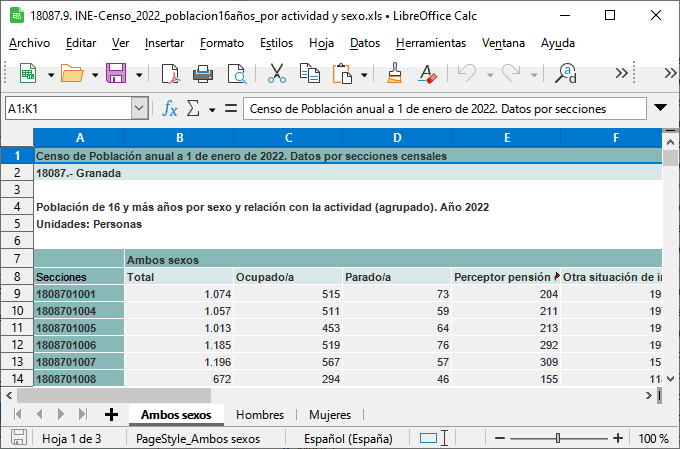Click the Export as PDF icon

(x=170, y=73)
